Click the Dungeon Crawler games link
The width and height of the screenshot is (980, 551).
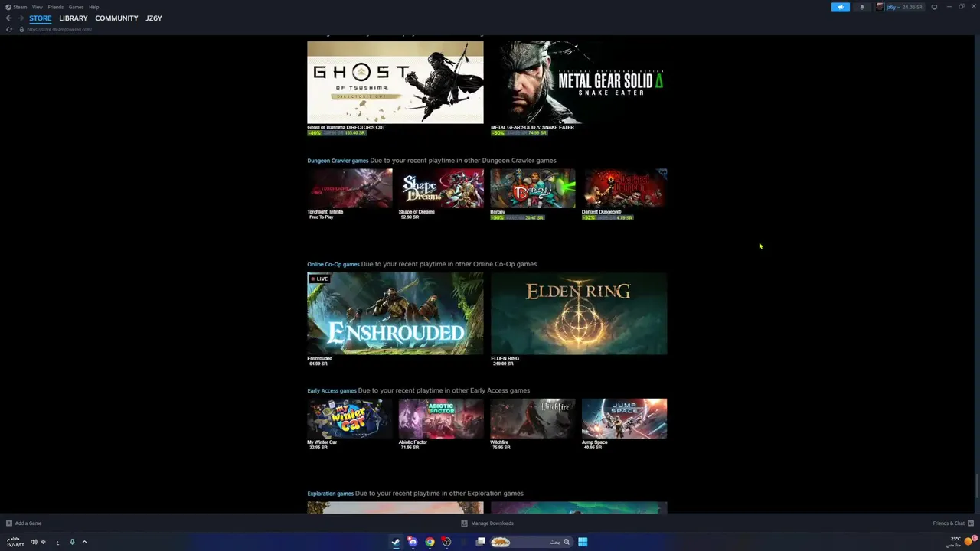[x=338, y=161]
